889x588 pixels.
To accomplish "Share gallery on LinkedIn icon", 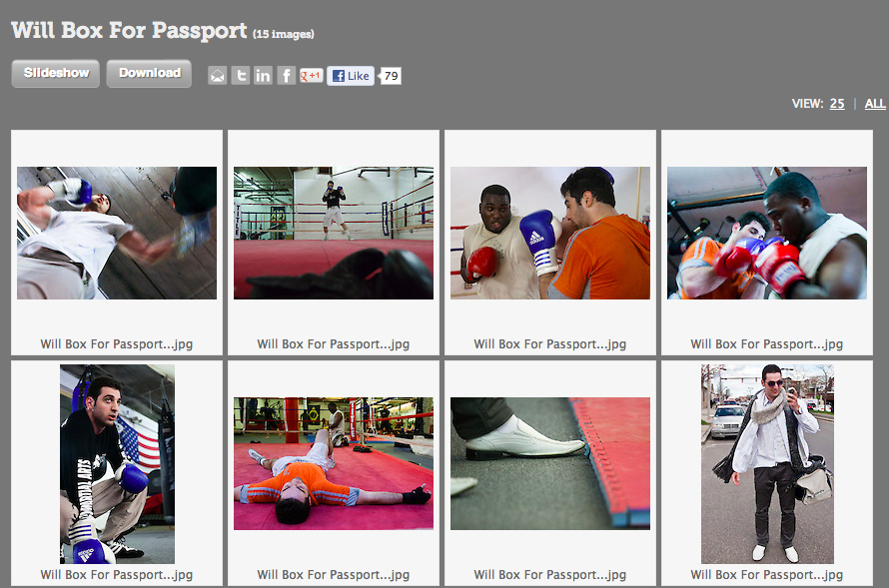I will [263, 75].
